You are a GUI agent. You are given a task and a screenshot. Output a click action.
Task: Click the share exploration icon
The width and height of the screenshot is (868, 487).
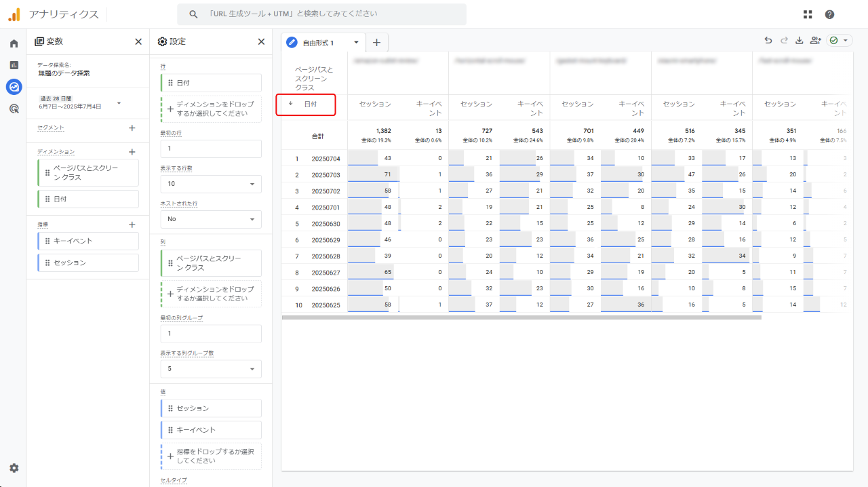click(x=815, y=41)
